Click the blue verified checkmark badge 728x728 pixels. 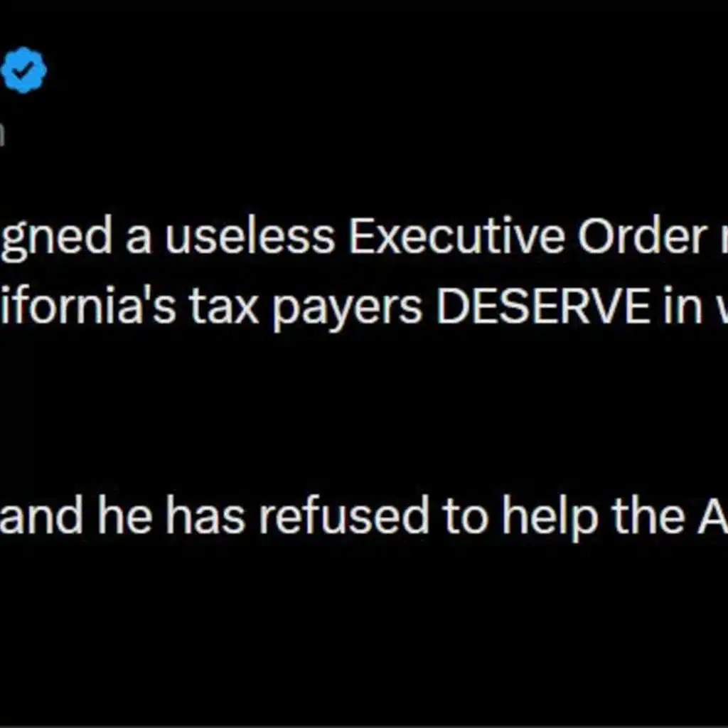point(24,70)
